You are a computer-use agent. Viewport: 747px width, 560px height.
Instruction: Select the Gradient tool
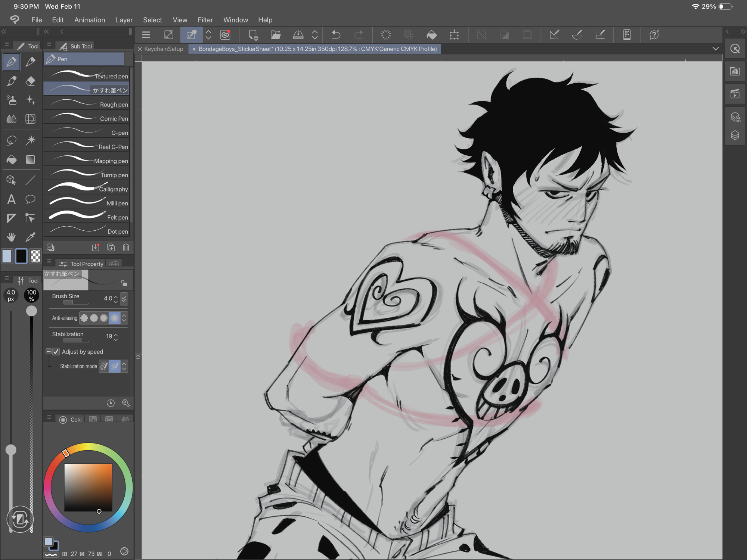(x=31, y=160)
